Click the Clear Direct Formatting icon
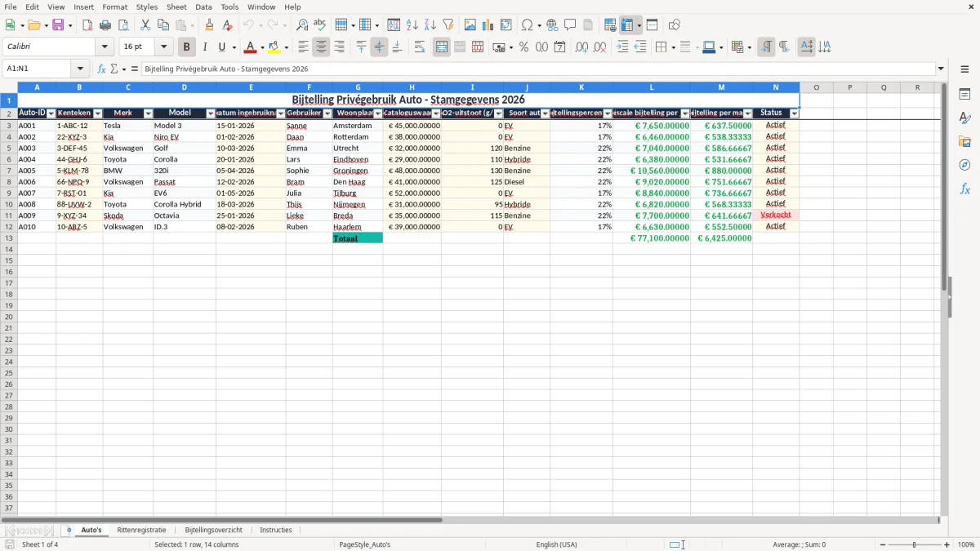 pyautogui.click(x=227, y=25)
